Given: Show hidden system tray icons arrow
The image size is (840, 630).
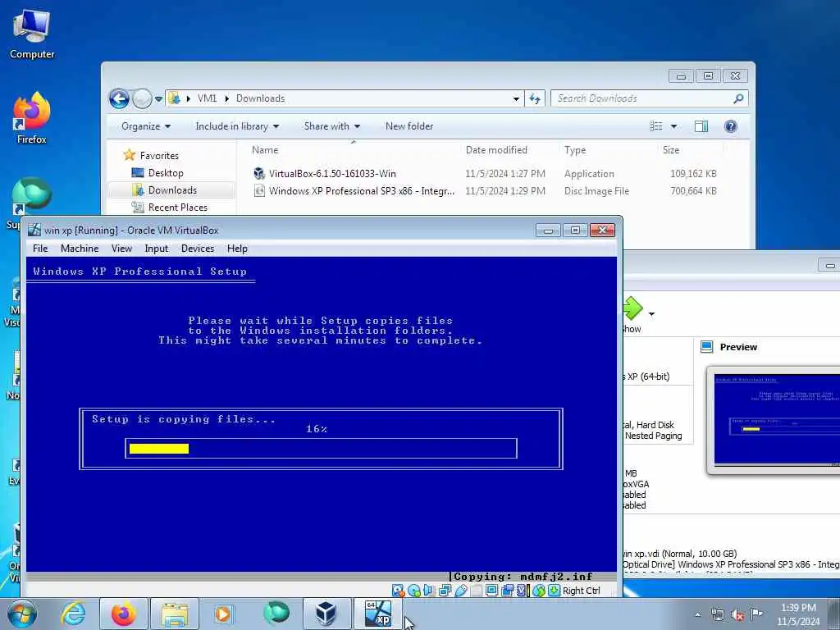Looking at the screenshot, I should [x=697, y=615].
